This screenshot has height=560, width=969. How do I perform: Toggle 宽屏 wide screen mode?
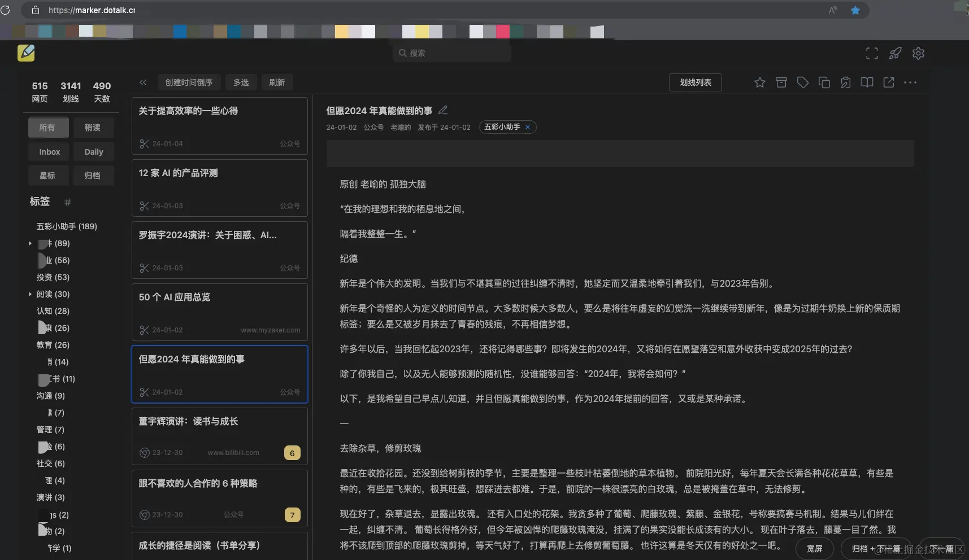814,549
